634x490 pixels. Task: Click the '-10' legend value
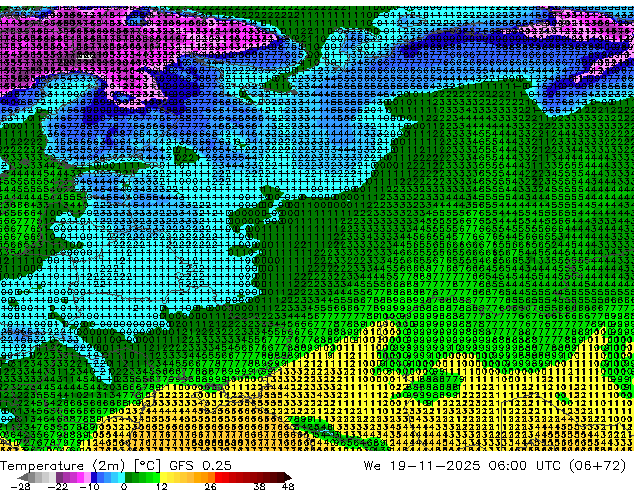pyautogui.click(x=89, y=486)
